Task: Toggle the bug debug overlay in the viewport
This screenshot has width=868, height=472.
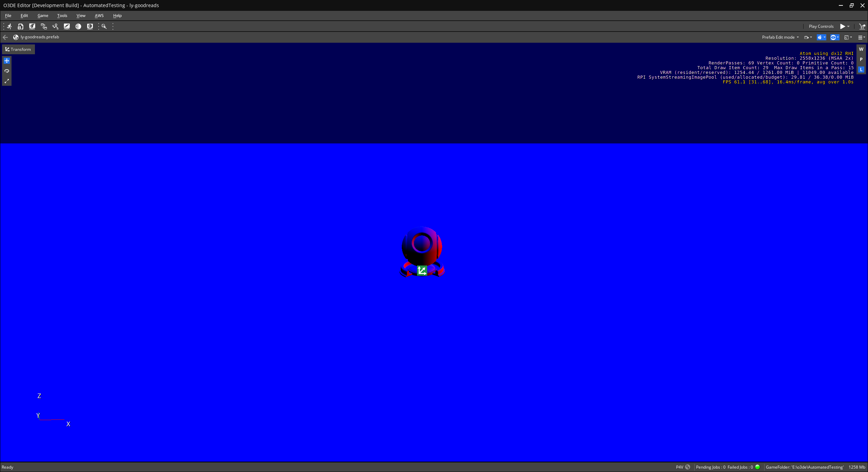Action: coord(820,37)
